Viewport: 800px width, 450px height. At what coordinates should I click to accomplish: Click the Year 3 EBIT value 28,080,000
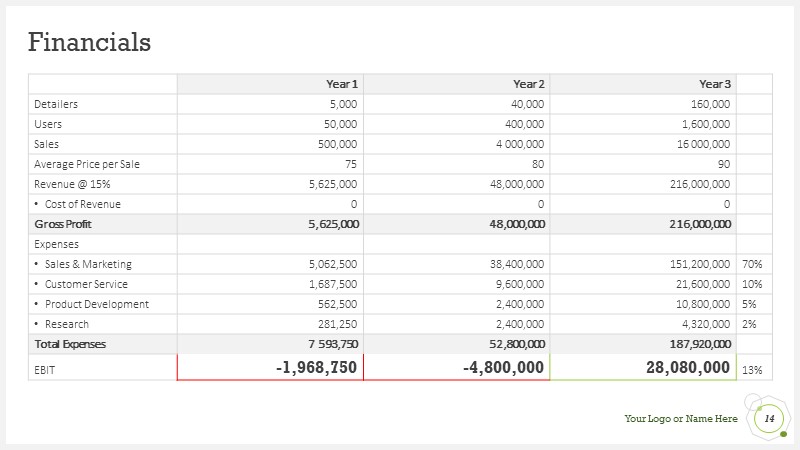coord(688,367)
